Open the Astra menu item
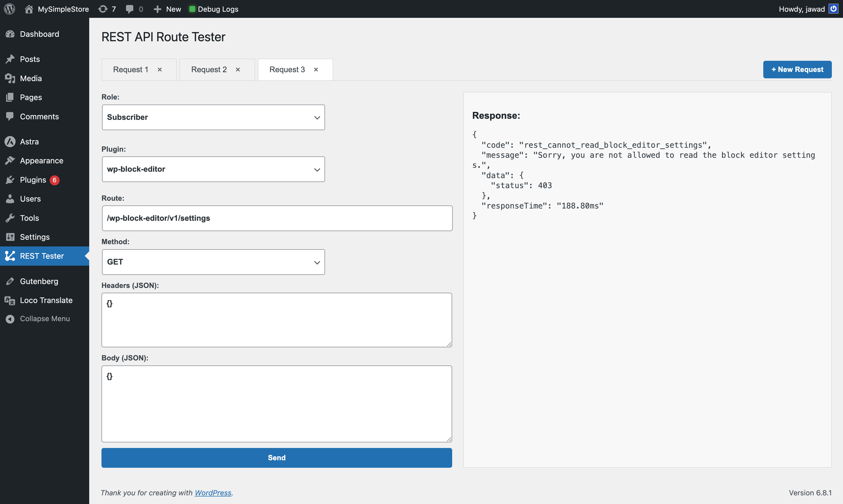Screen dimensions: 843x504 45,142
